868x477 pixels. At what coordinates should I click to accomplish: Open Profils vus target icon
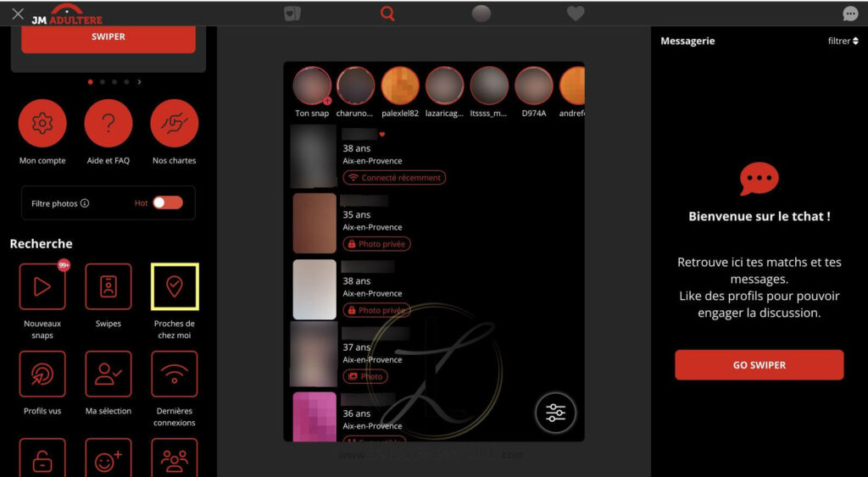pos(42,374)
